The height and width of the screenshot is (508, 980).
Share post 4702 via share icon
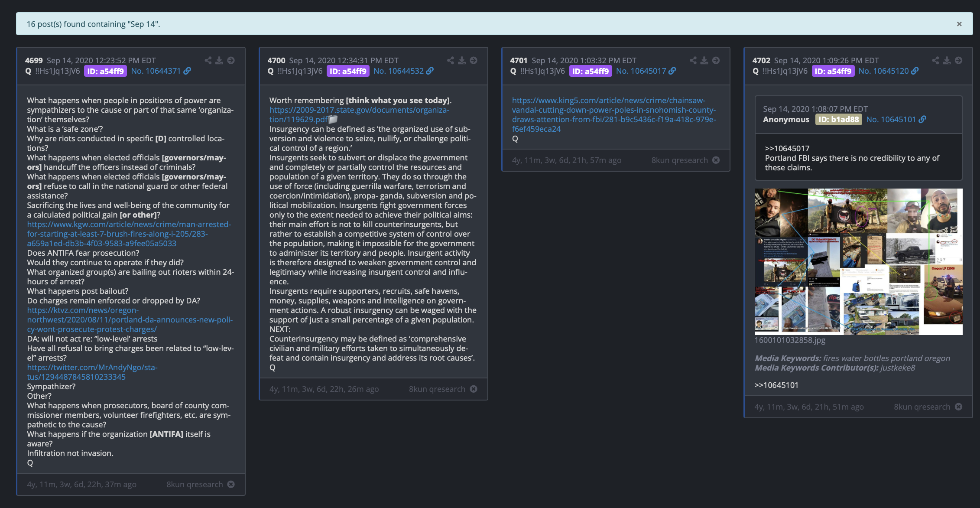point(936,61)
